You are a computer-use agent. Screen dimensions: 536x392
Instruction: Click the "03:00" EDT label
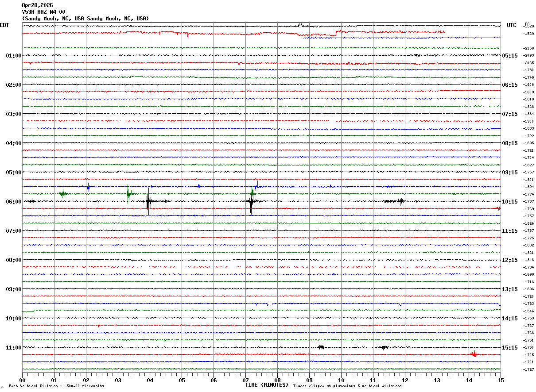14,114
